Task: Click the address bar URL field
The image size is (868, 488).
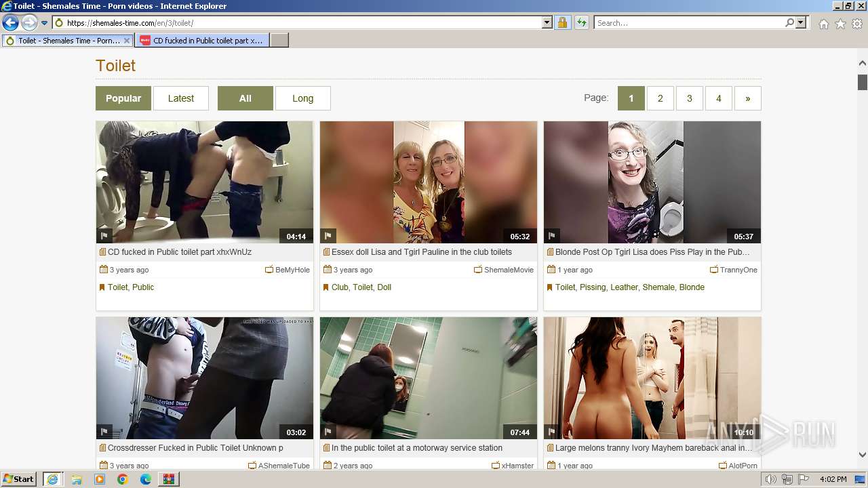Action: click(304, 23)
